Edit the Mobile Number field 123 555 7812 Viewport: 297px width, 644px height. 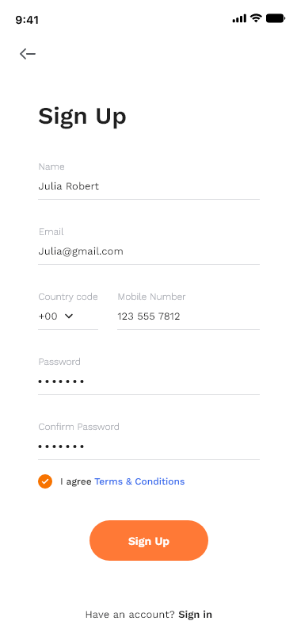tap(188, 316)
